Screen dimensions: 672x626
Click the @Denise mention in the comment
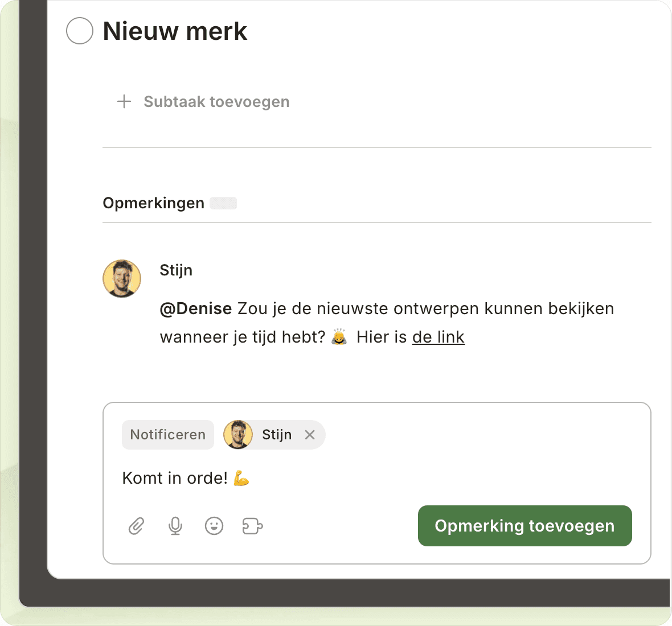[x=196, y=308]
